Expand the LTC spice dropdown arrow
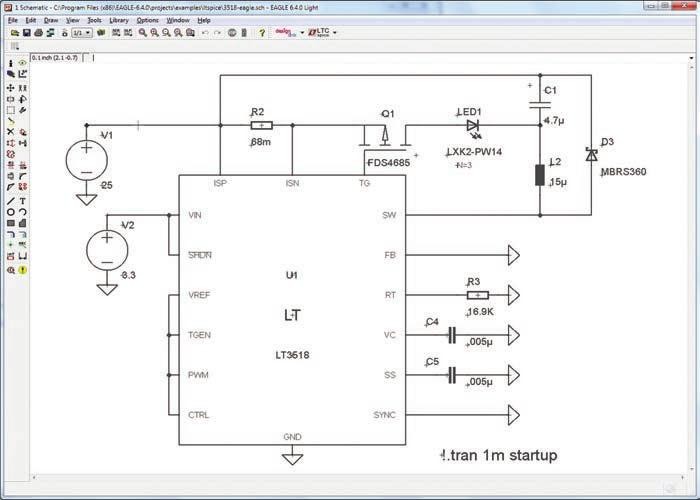 point(335,33)
